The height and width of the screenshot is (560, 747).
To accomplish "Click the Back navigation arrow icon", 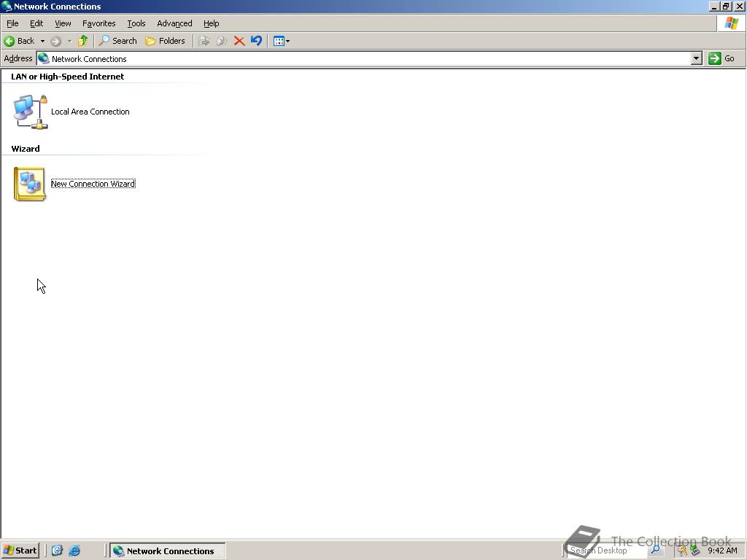I will point(9,41).
